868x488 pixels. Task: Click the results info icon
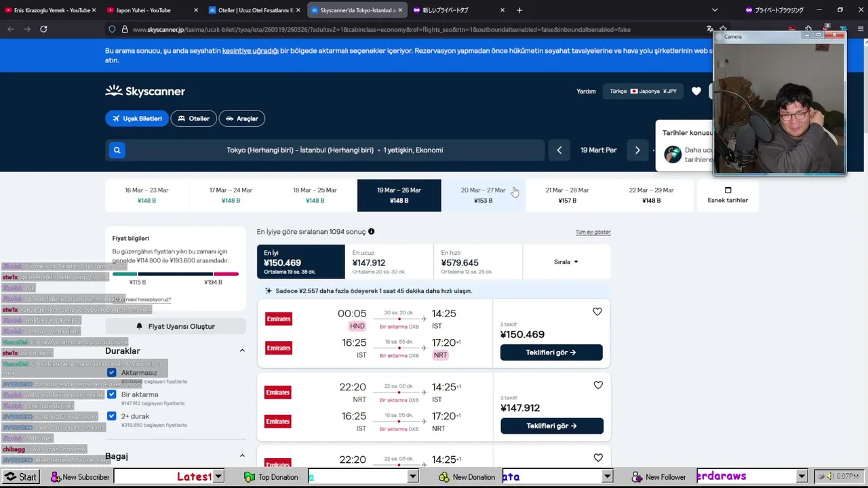[371, 232]
